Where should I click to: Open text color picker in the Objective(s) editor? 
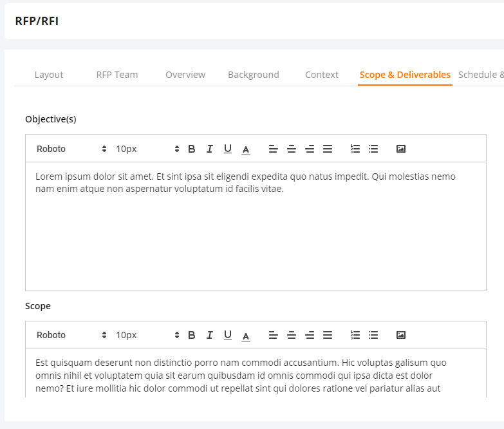246,149
